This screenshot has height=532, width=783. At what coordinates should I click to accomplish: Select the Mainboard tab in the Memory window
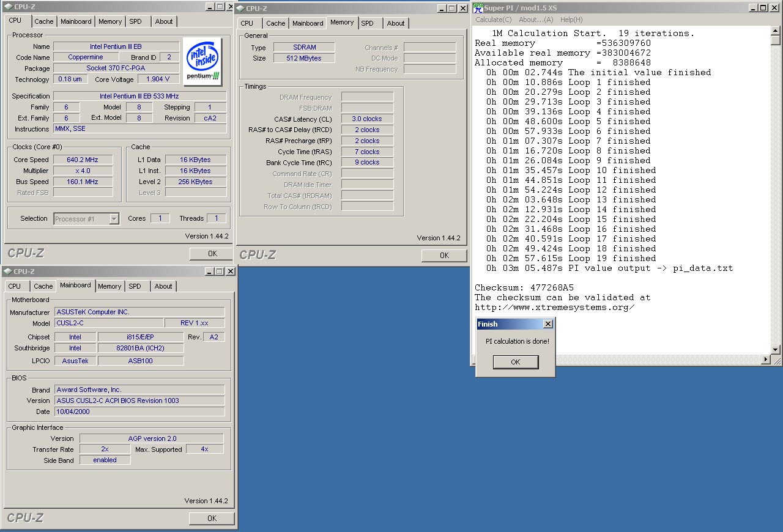[308, 23]
